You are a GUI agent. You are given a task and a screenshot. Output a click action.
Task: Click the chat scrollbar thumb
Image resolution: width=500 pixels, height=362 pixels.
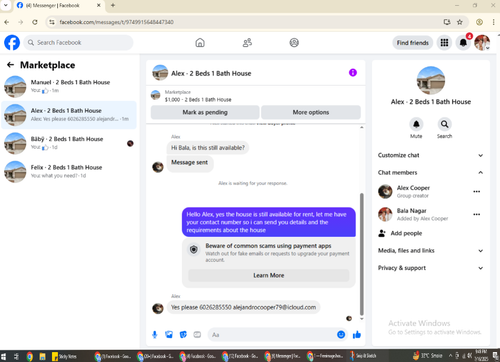(x=362, y=254)
